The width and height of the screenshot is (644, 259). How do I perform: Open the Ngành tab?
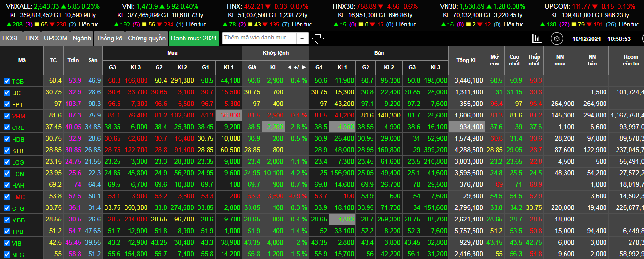click(x=82, y=39)
